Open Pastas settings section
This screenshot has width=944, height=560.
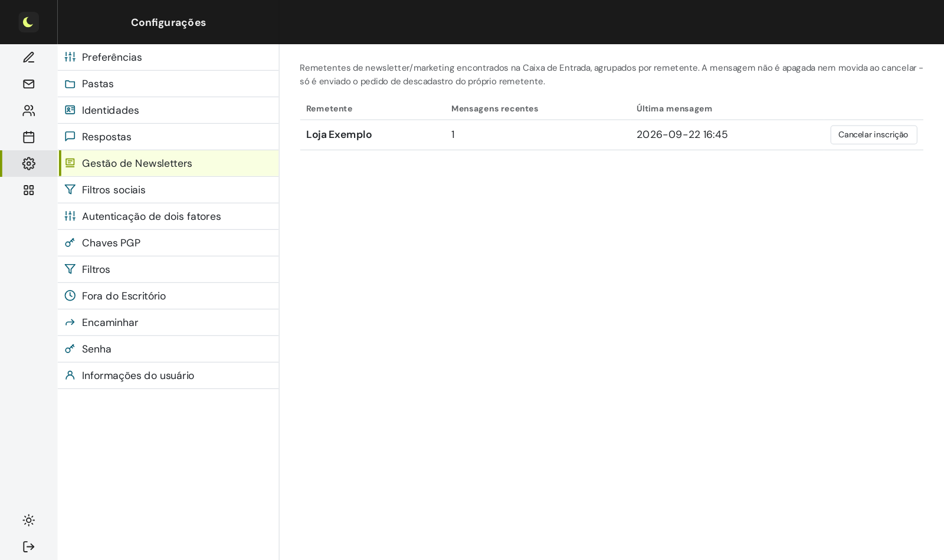[x=168, y=84]
